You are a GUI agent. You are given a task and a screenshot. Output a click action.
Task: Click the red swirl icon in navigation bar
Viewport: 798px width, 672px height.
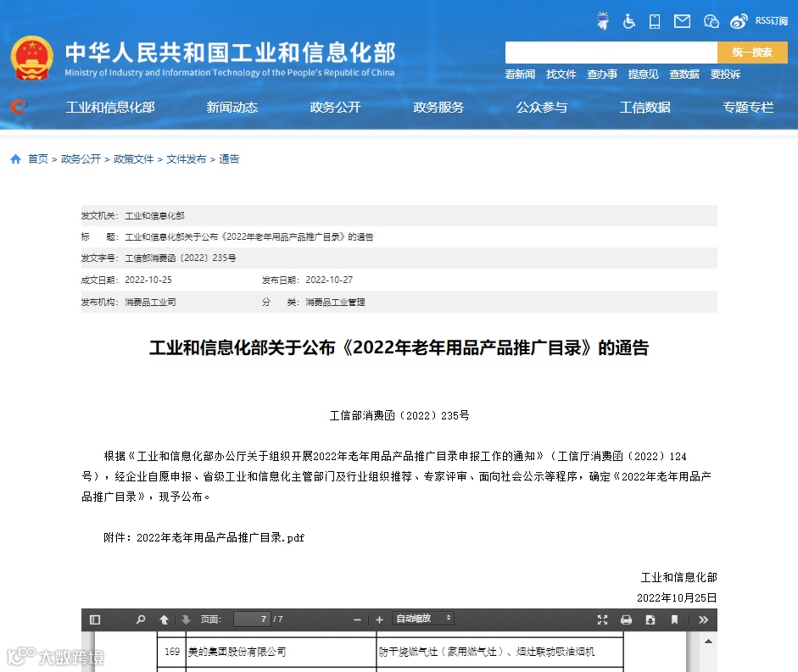click(x=19, y=107)
